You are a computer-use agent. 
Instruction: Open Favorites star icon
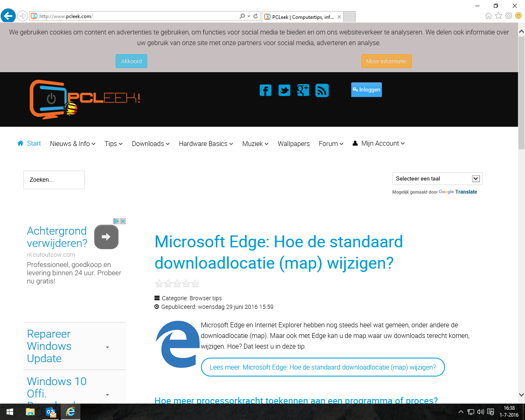click(498, 16)
